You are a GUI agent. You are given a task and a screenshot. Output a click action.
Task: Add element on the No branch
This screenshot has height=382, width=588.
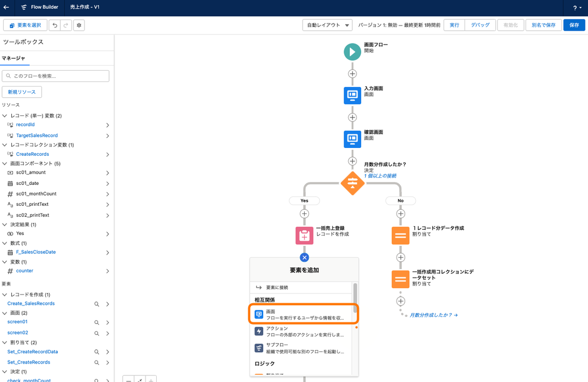401,214
